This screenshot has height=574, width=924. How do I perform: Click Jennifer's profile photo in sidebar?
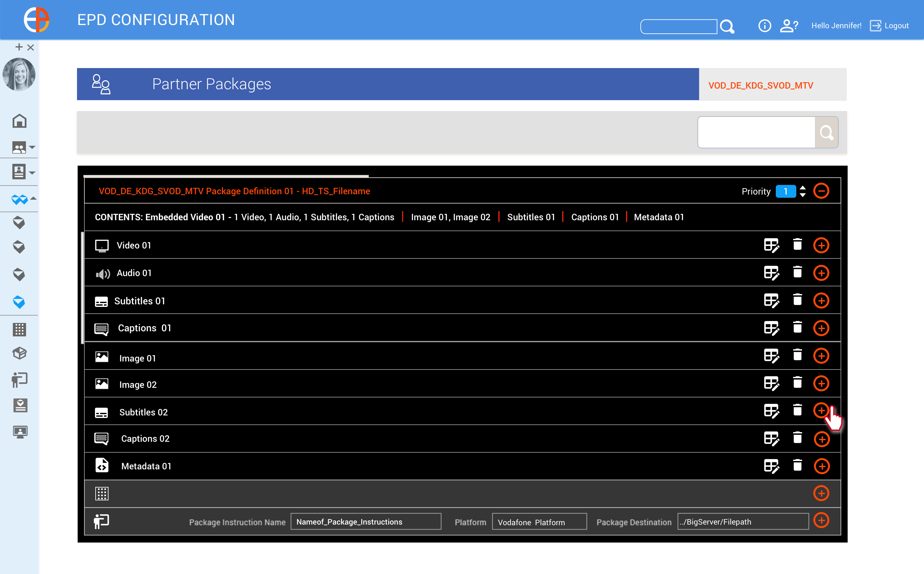(x=19, y=74)
